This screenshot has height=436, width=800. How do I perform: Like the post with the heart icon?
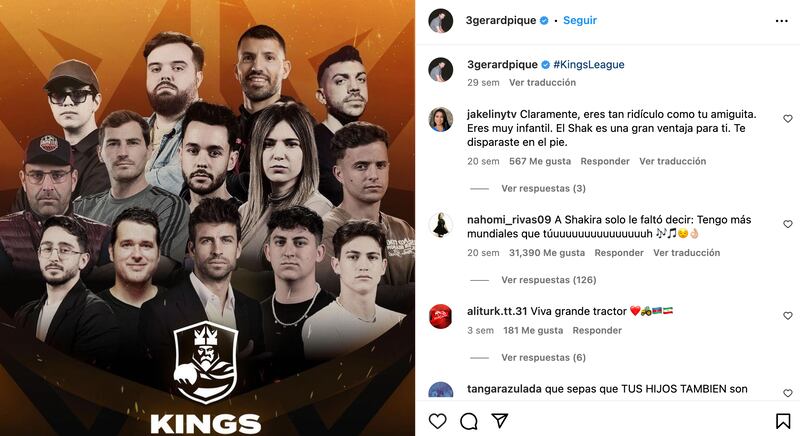(x=437, y=421)
